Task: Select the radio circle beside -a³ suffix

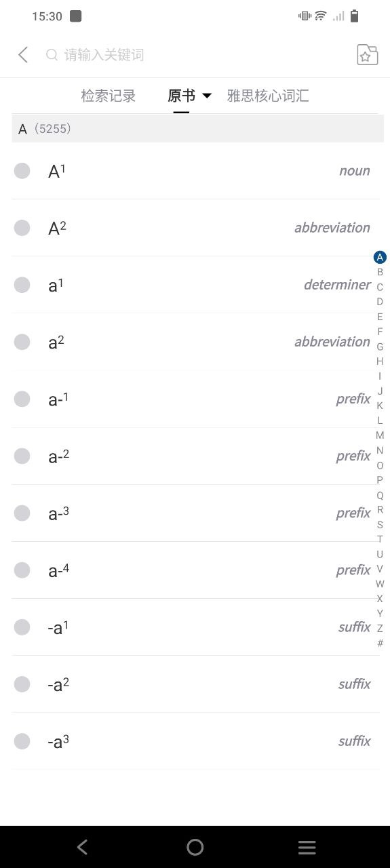Action: (x=22, y=741)
